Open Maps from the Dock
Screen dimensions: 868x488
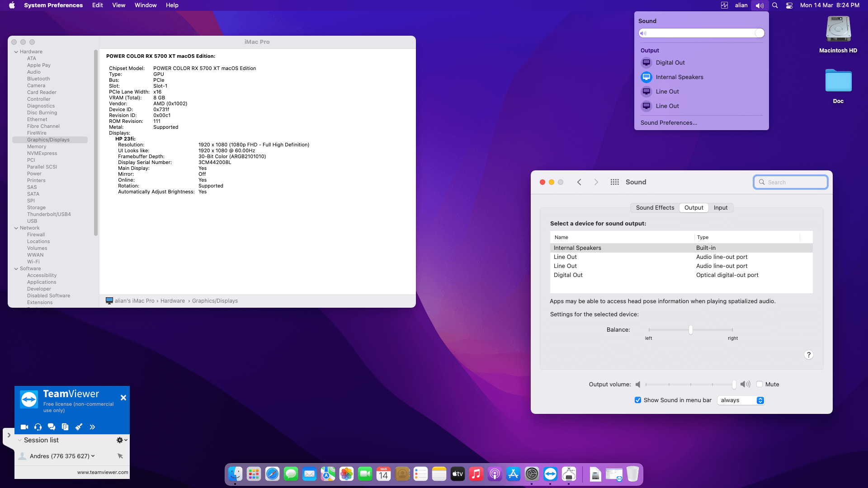(328, 474)
